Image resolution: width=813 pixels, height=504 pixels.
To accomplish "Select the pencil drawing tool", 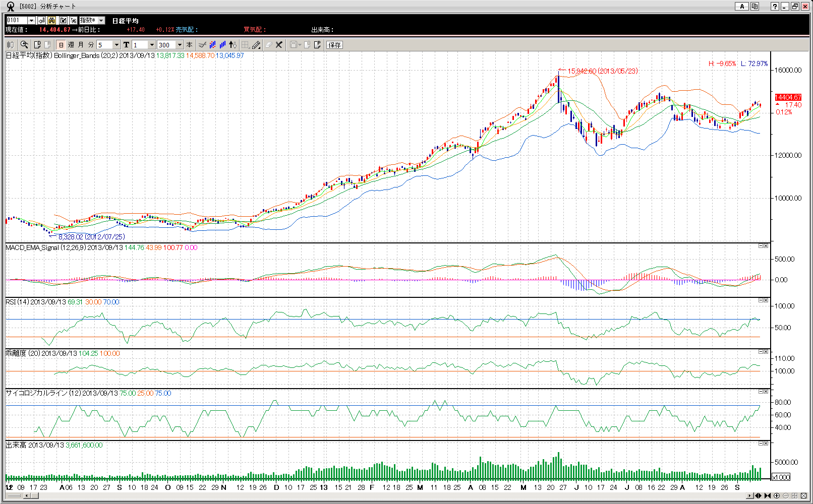I will (256, 45).
